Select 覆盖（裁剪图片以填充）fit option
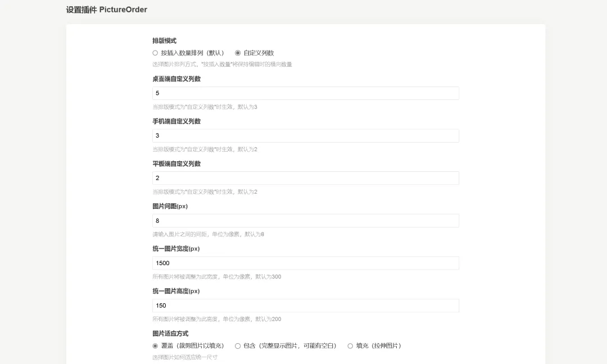The width and height of the screenshot is (607, 364). [x=155, y=346]
